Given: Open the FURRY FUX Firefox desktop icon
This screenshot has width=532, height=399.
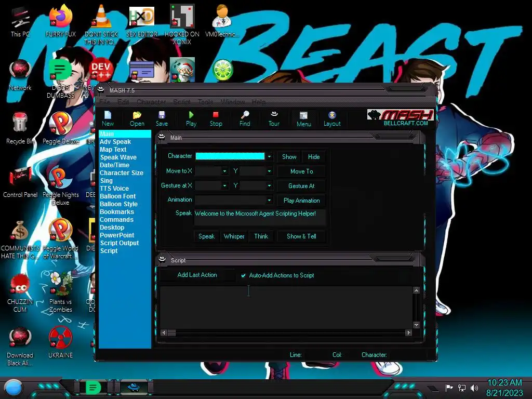Looking at the screenshot, I should [60, 21].
